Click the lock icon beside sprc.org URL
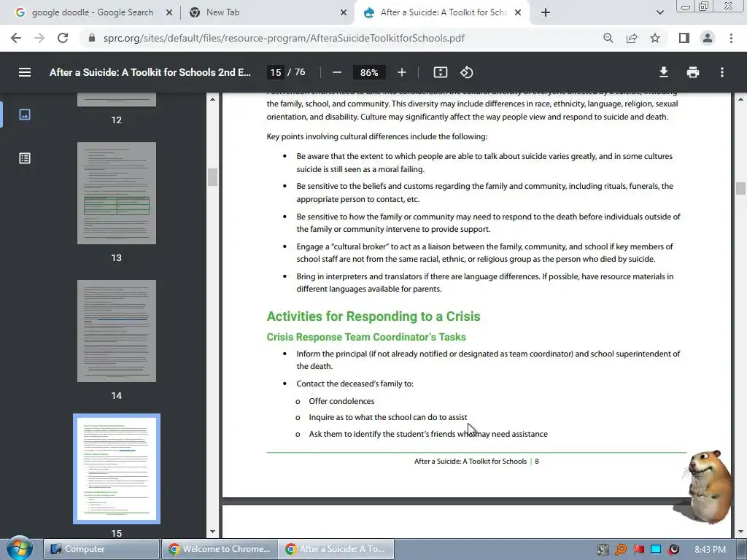This screenshot has height=560, width=747. point(92,38)
